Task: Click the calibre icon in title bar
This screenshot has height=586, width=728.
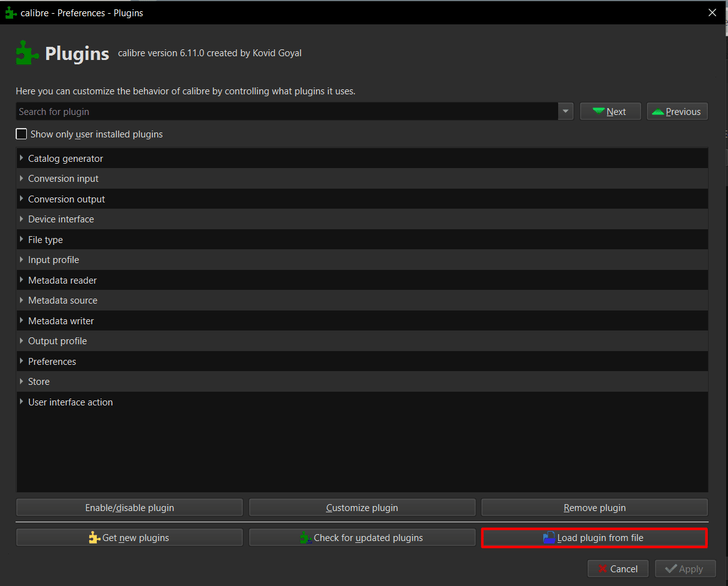Action: [11, 12]
